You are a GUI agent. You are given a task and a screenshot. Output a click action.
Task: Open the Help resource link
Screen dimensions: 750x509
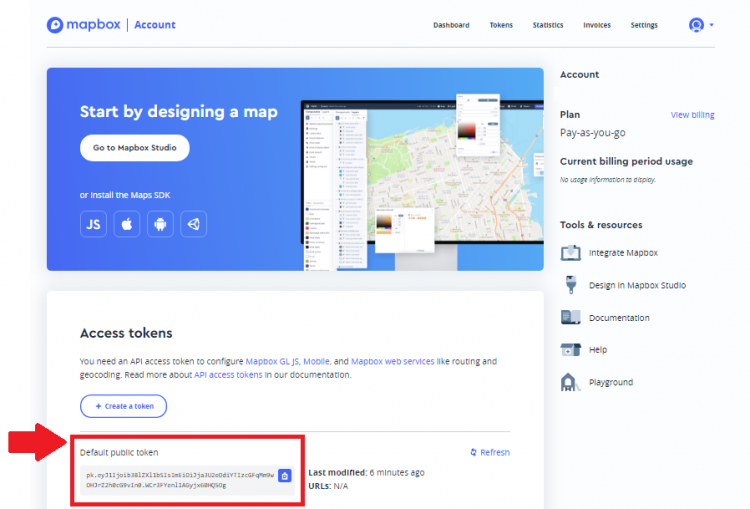[x=597, y=350]
